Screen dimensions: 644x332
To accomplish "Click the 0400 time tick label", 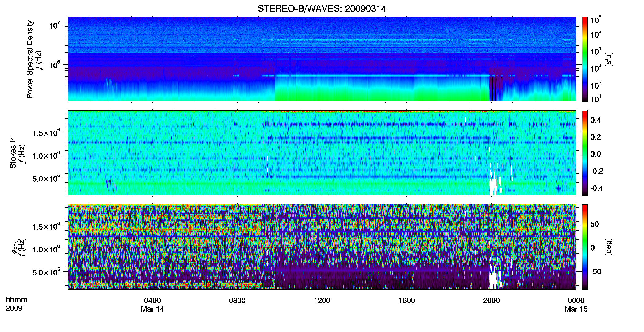I will pos(152,301).
